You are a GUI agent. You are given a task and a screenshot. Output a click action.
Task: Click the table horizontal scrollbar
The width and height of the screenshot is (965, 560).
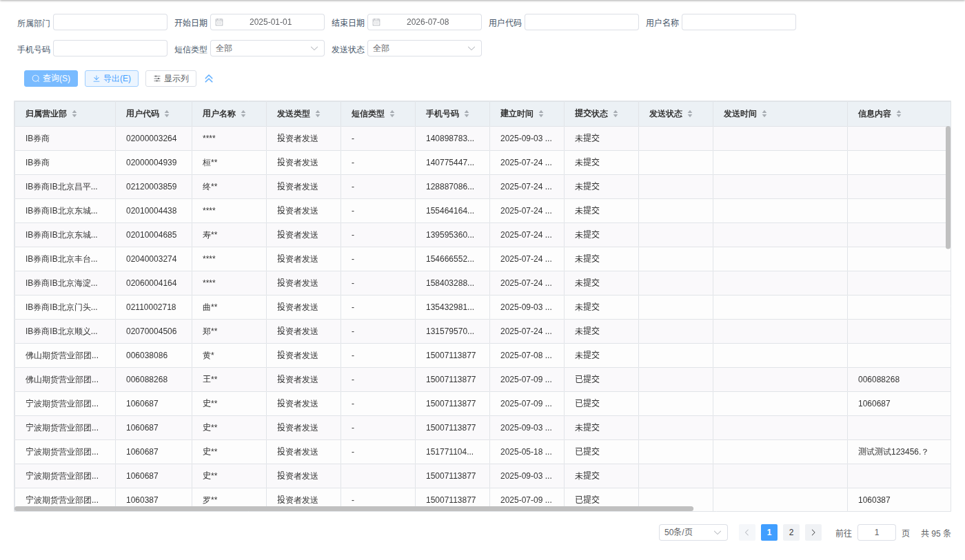[354, 509]
